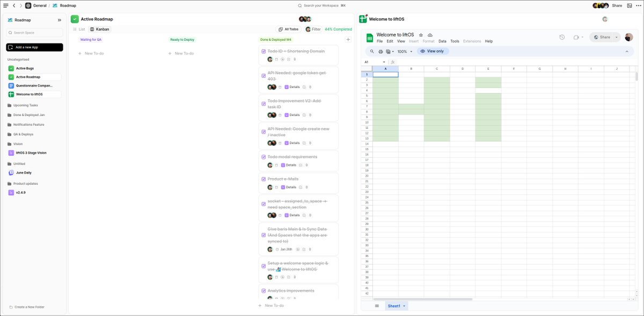Uncheck the Todo modal requirements checkbox
This screenshot has height=316, width=644.
pos(263,156)
